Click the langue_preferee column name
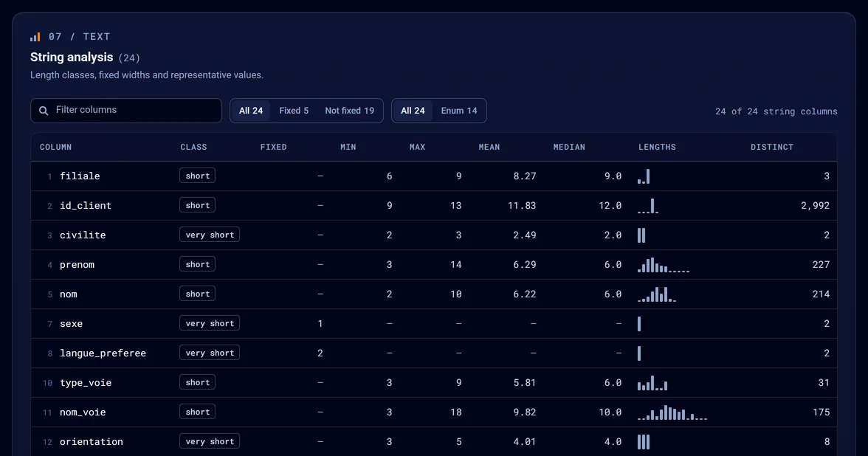Screen dimensions: 868x456 click(103, 353)
